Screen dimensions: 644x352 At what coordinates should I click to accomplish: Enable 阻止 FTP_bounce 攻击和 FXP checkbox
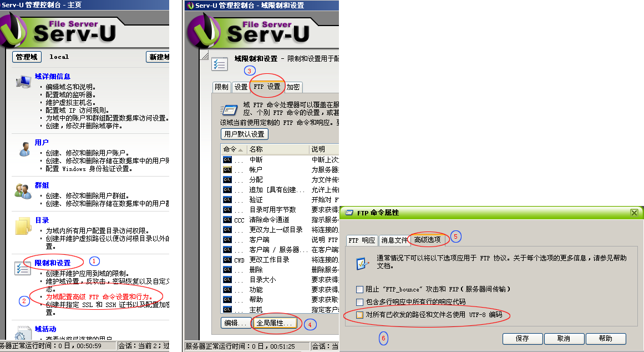click(360, 289)
